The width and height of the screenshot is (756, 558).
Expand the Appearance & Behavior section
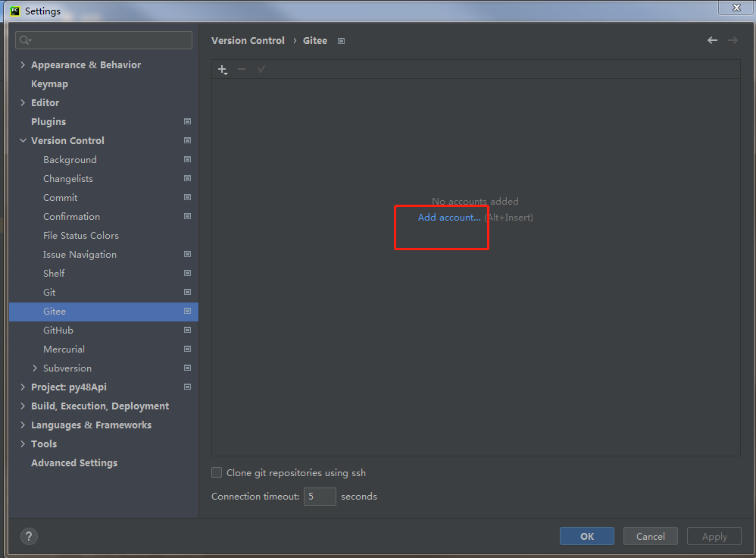coord(23,64)
